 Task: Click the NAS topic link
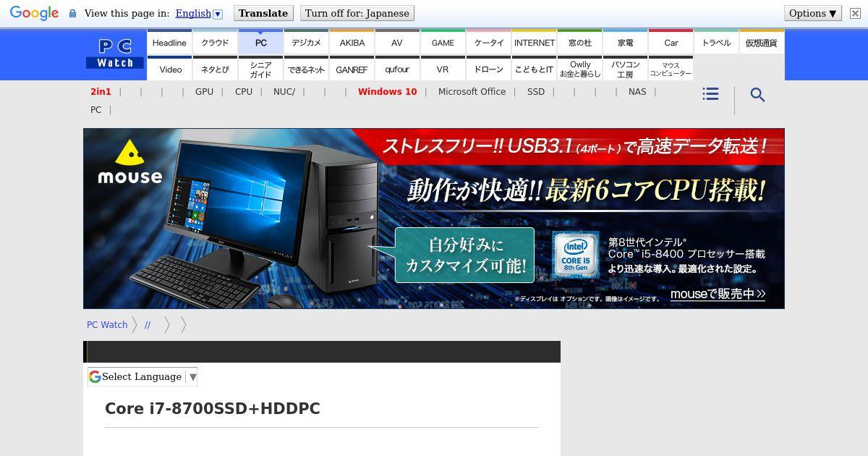(x=637, y=92)
